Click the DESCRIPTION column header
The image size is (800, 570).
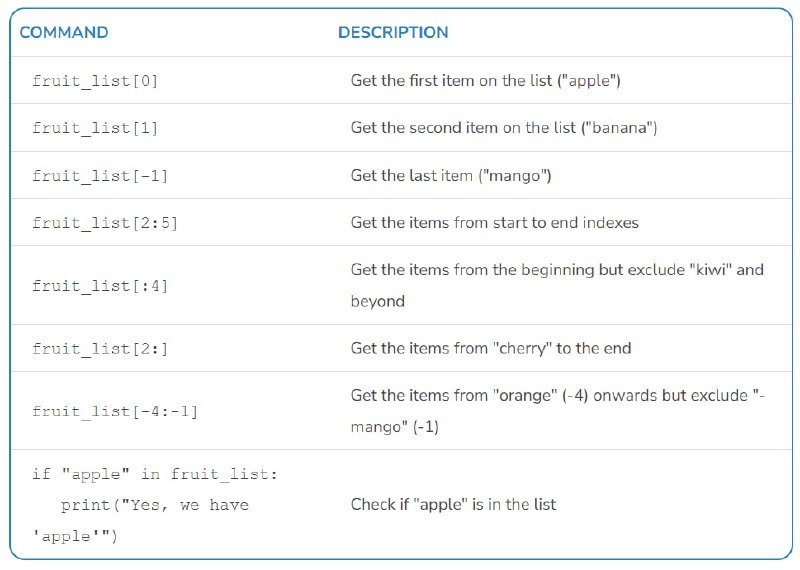point(393,32)
